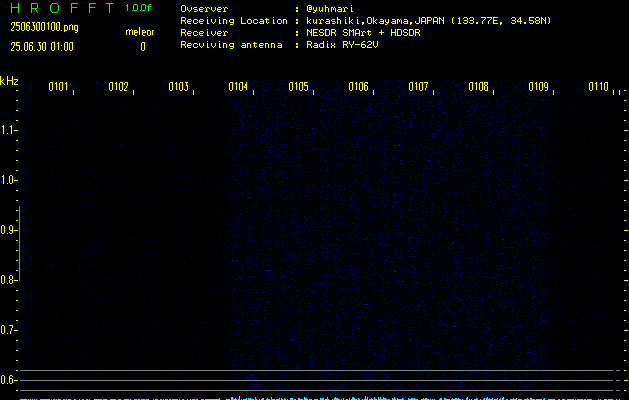Click the Recviving antenna label
Viewport: 629px width, 400px height.
click(231, 45)
